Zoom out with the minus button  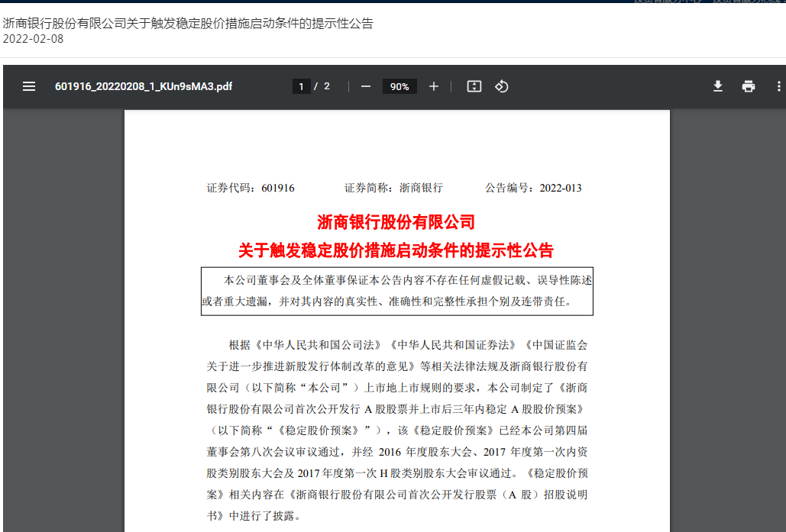coord(366,87)
